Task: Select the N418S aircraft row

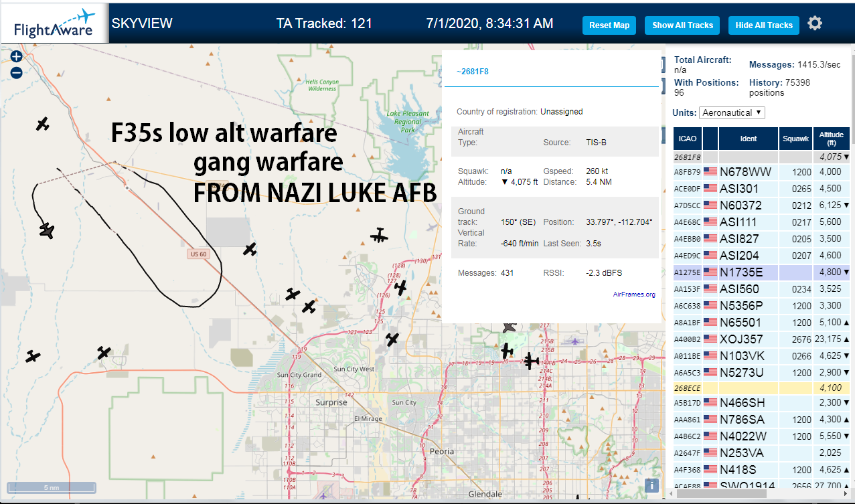Action: pyautogui.click(x=762, y=470)
